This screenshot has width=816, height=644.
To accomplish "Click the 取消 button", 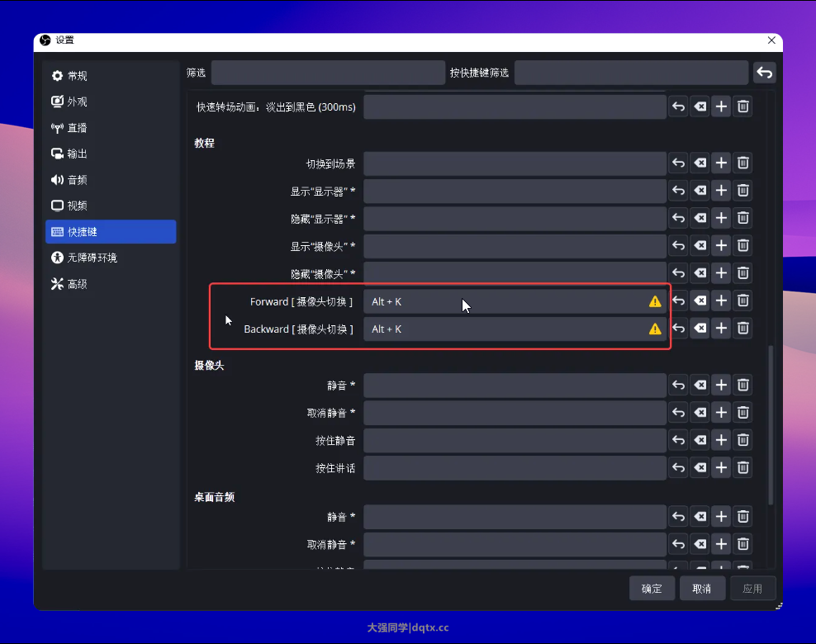I will (x=702, y=589).
